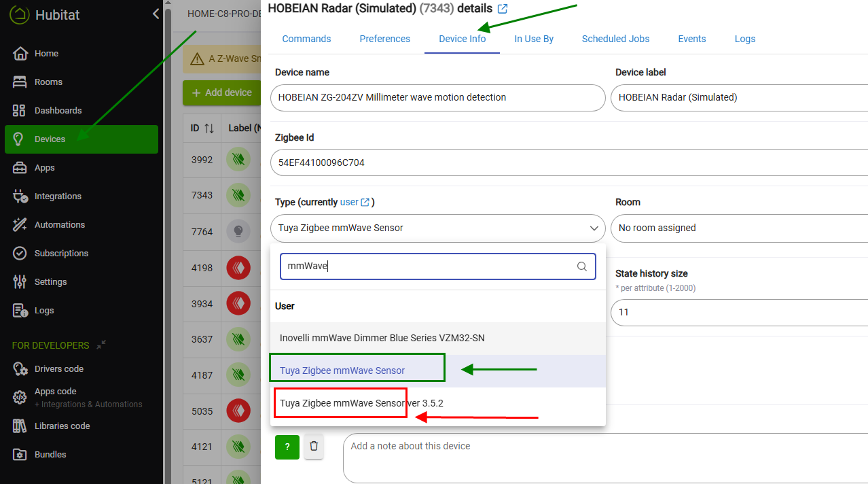Click external link icon next to user
This screenshot has height=484, width=868.
(365, 202)
